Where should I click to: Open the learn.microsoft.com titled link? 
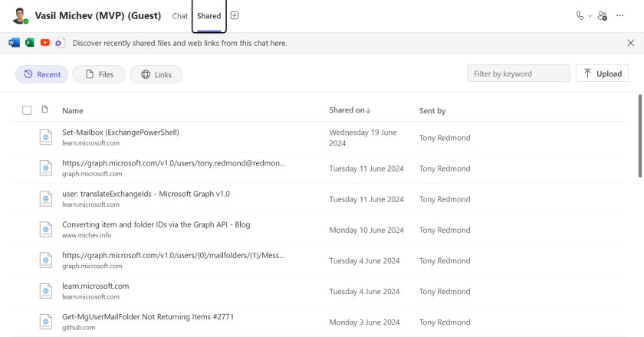pyautogui.click(x=96, y=286)
